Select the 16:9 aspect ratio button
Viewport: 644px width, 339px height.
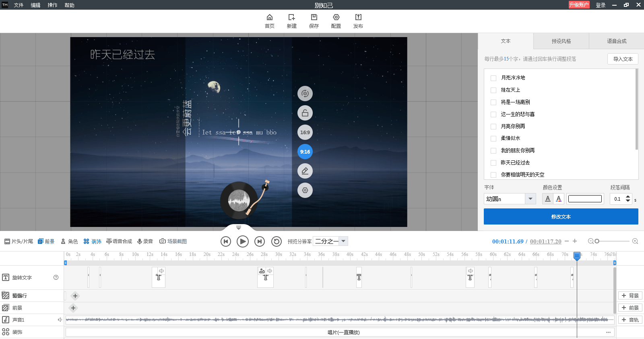pyautogui.click(x=305, y=132)
